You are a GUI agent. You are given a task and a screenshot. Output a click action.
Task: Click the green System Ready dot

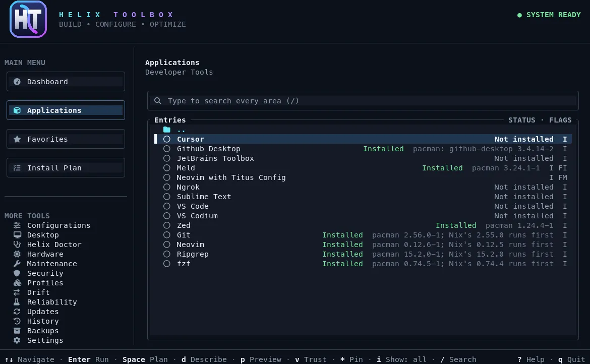click(x=519, y=15)
